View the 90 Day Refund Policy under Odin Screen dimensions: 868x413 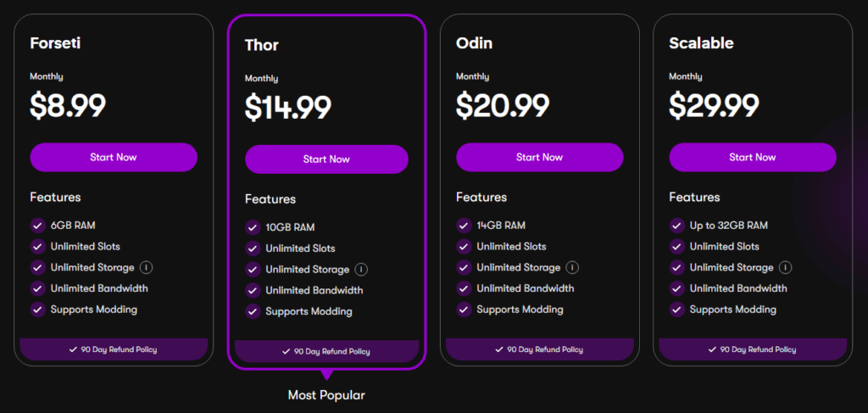(x=539, y=349)
